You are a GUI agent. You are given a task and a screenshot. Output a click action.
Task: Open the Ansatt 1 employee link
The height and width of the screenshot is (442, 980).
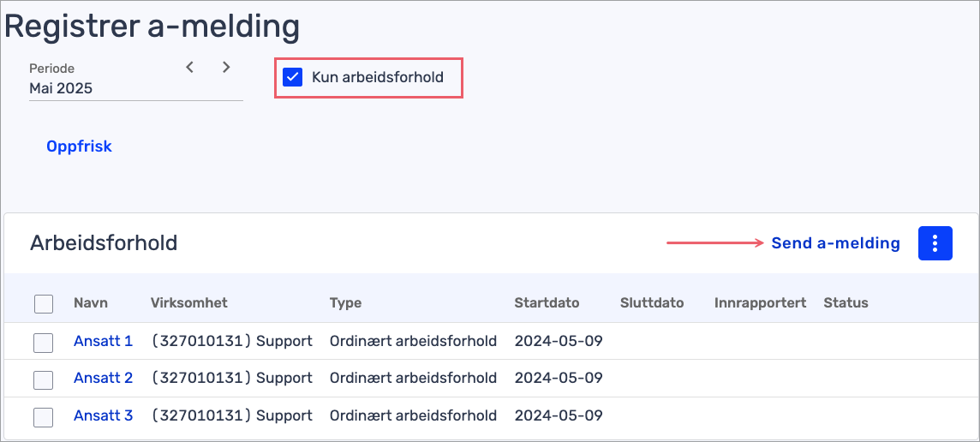point(103,341)
